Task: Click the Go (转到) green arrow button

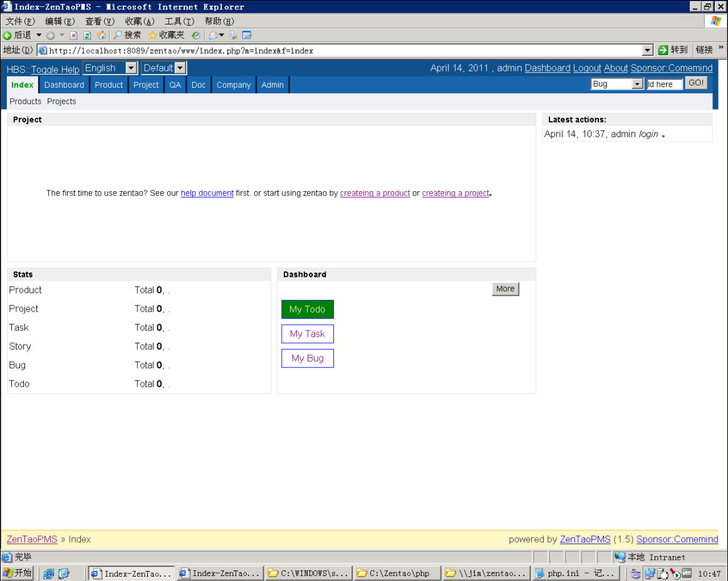Action: 673,50
